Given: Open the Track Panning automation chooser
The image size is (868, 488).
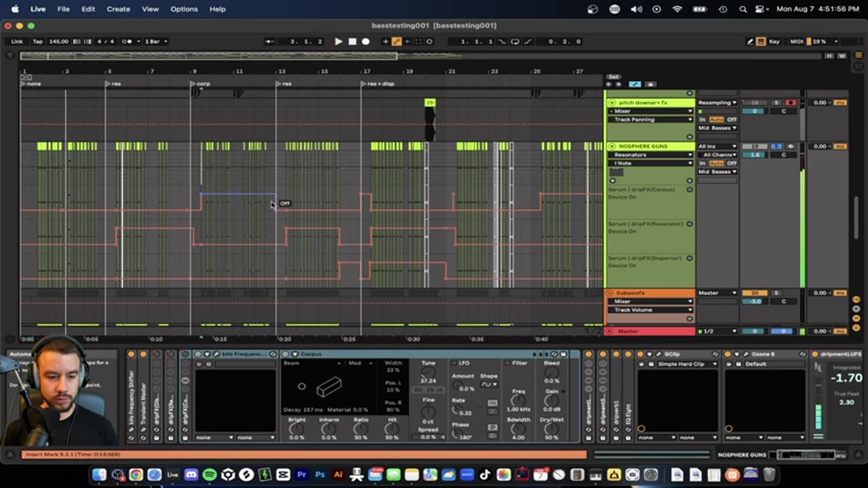Looking at the screenshot, I should point(652,119).
